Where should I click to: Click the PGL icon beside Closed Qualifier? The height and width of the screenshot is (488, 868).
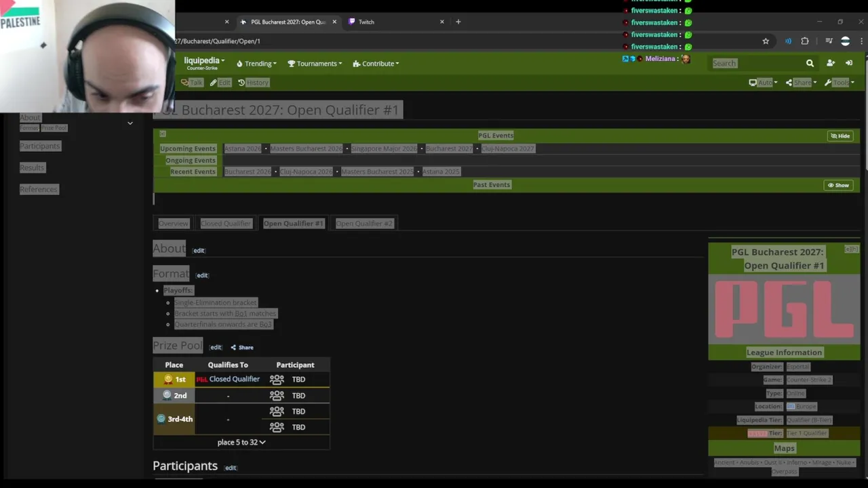click(201, 380)
